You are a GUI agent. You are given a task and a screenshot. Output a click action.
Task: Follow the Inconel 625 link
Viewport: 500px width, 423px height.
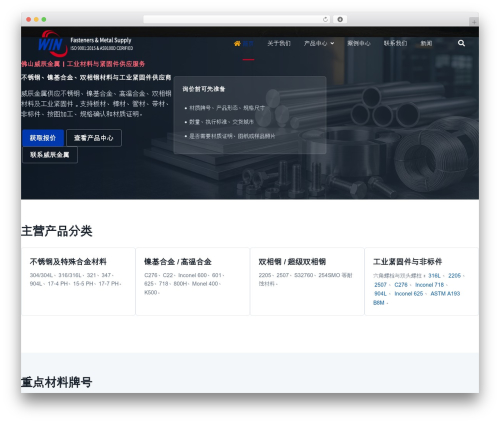click(409, 294)
